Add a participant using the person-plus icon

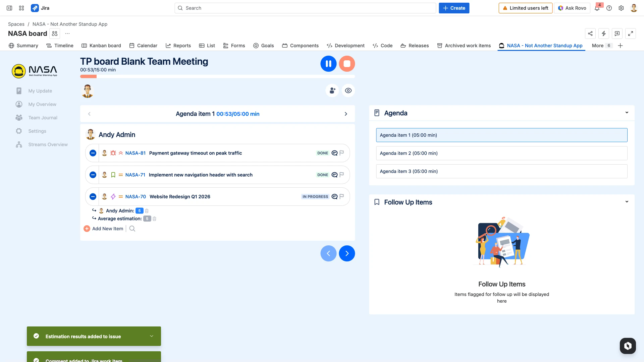[x=332, y=90]
